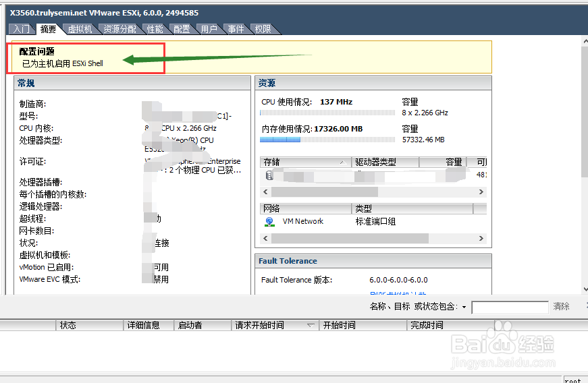Open the 名称、目标 或状态包含 filter dropdown
The width and height of the screenshot is (588, 383).
click(x=464, y=307)
